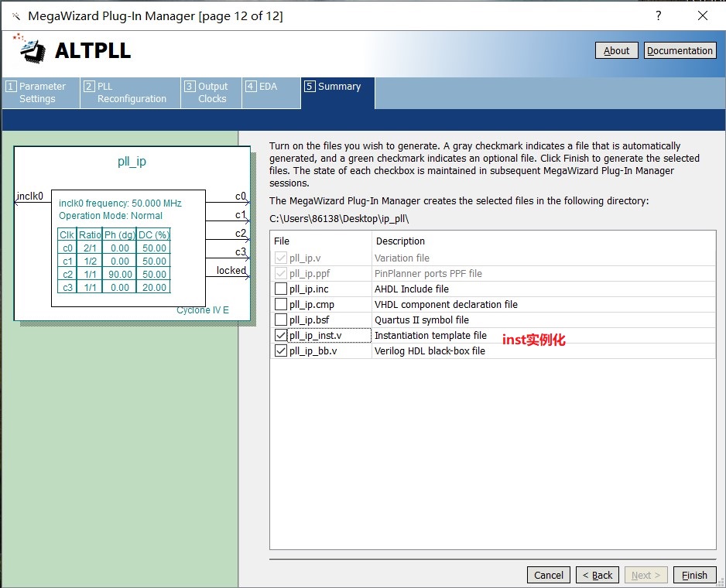The width and height of the screenshot is (726, 588).
Task: Click the c0 ratio 2/1 table cell
Action: [x=90, y=248]
